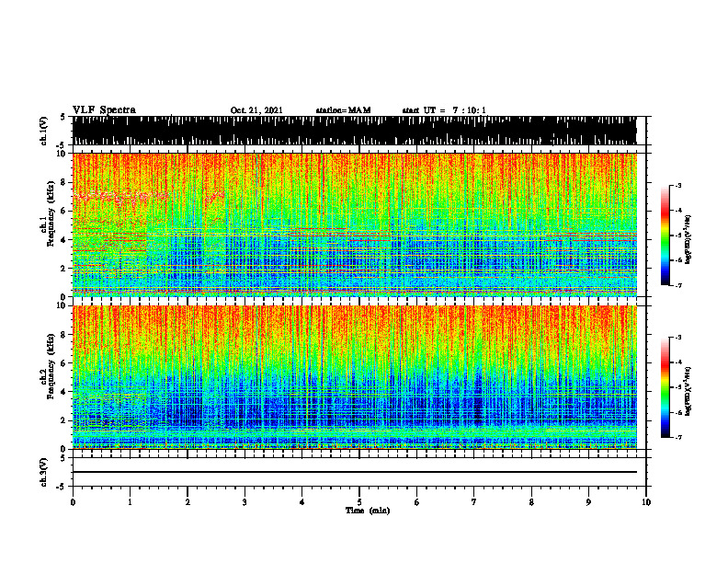728x563 pixels.
Task: Select the ch.2 "Frequency (kHz)" axis label
Action: coord(51,366)
